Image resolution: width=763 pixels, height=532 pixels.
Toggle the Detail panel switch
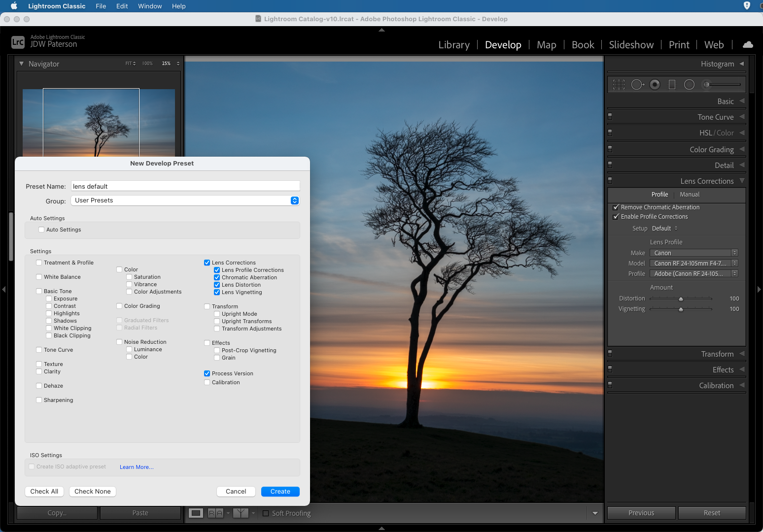(x=610, y=164)
